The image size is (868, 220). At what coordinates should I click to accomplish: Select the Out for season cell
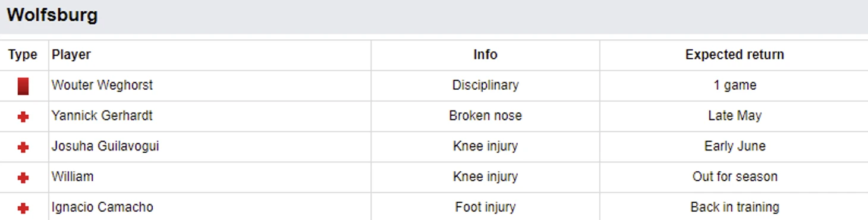coord(735,176)
